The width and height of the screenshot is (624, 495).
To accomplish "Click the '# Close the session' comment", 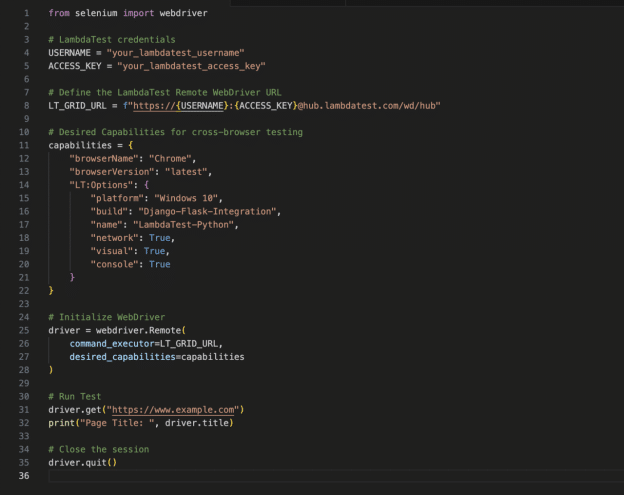I will [x=99, y=449].
